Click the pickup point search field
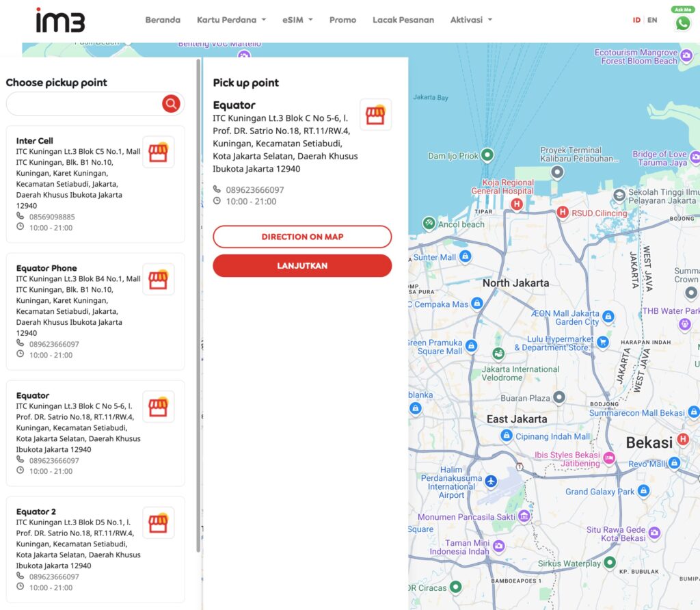Image resolution: width=700 pixels, height=610 pixels. click(x=83, y=104)
